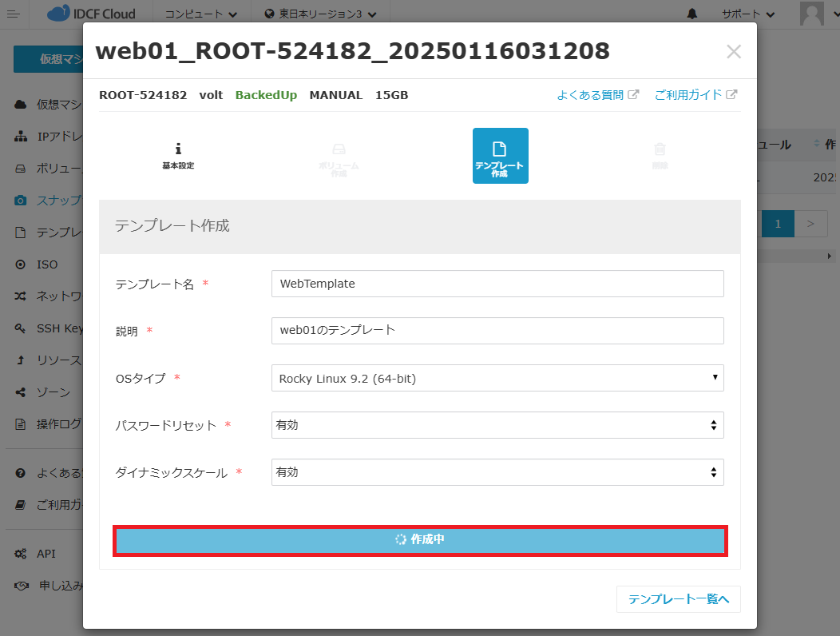
Task: Click the hamburger menu icon
Action: tap(14, 14)
